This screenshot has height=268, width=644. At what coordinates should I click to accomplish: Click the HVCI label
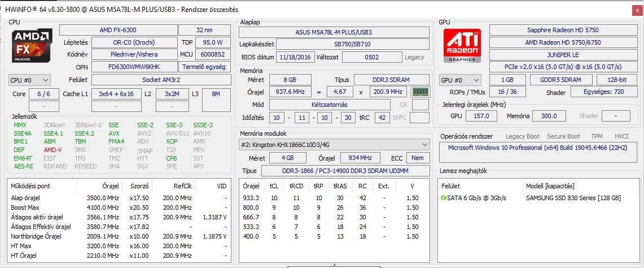click(x=621, y=136)
